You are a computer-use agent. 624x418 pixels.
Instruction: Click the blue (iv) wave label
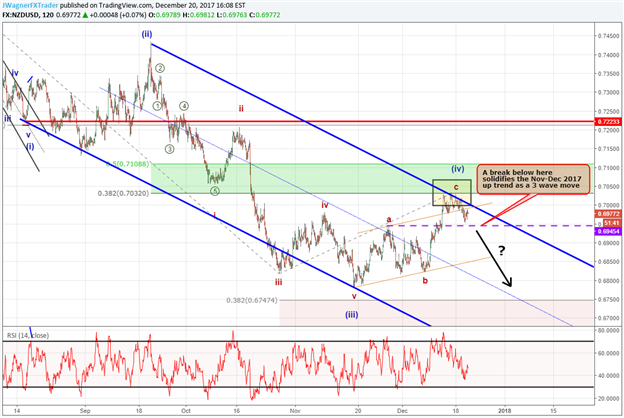[458, 169]
